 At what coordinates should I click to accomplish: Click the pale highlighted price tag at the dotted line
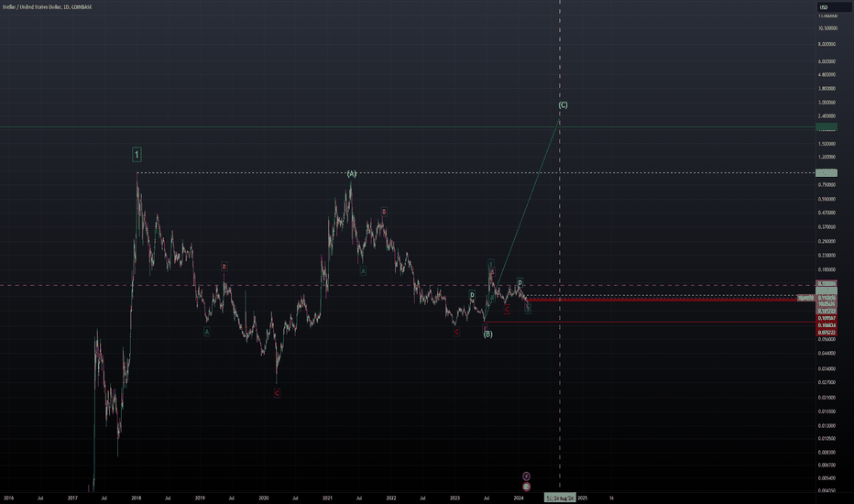coord(827,173)
